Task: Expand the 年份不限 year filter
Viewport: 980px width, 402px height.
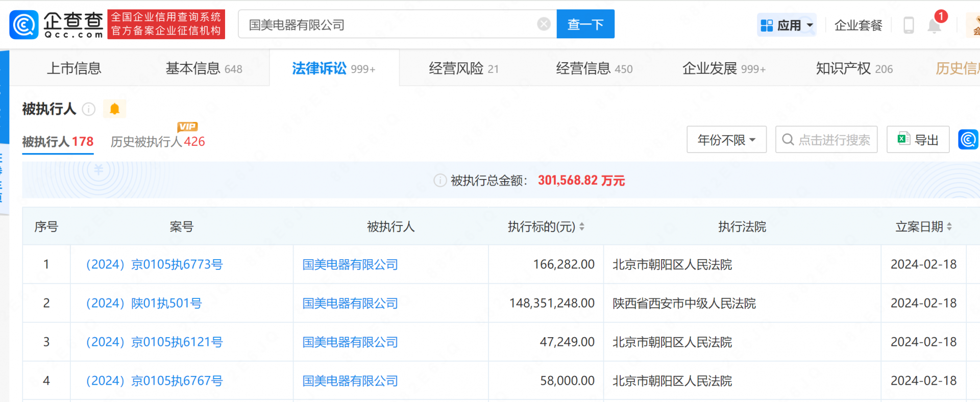Action: (726, 140)
